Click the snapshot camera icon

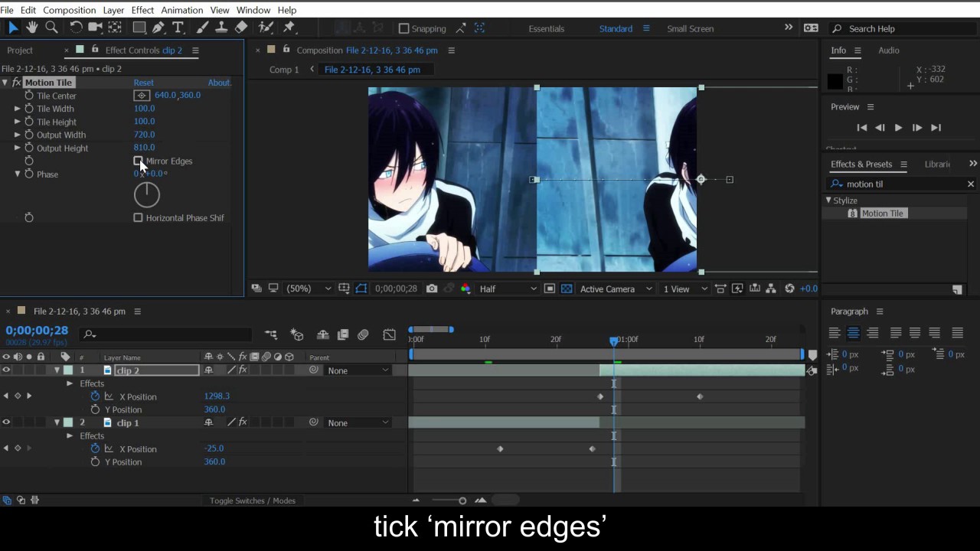tap(433, 289)
